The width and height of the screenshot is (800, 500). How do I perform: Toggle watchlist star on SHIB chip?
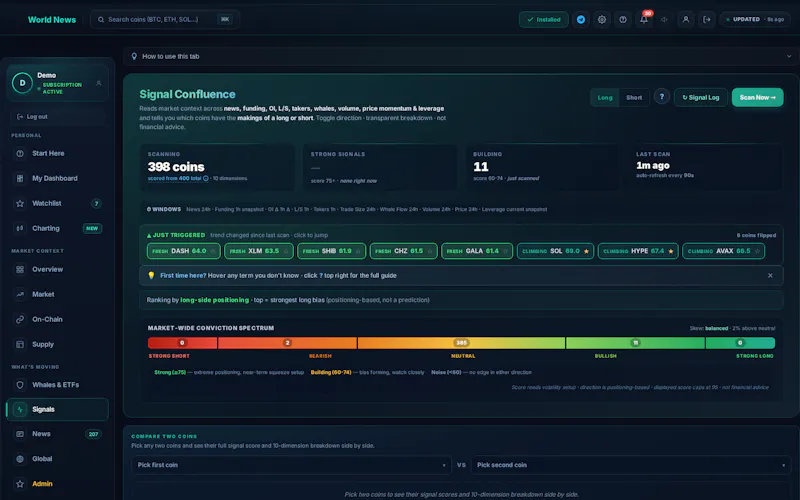click(358, 251)
